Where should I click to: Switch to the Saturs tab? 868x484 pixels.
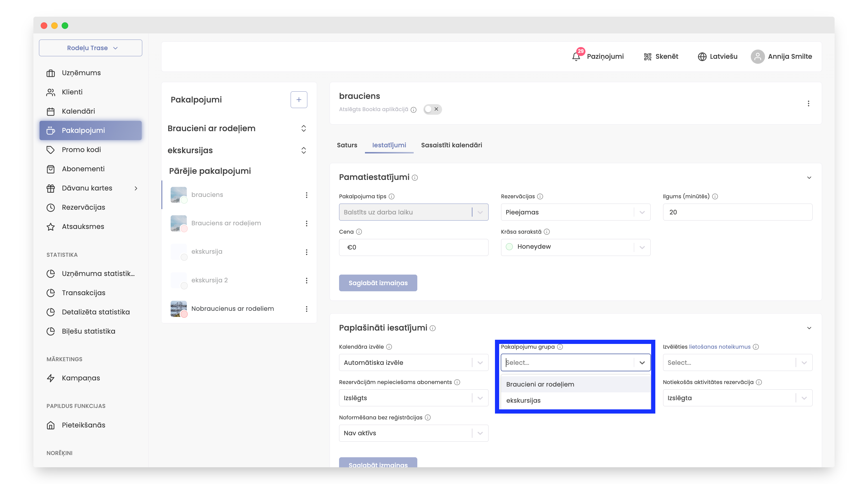(347, 145)
